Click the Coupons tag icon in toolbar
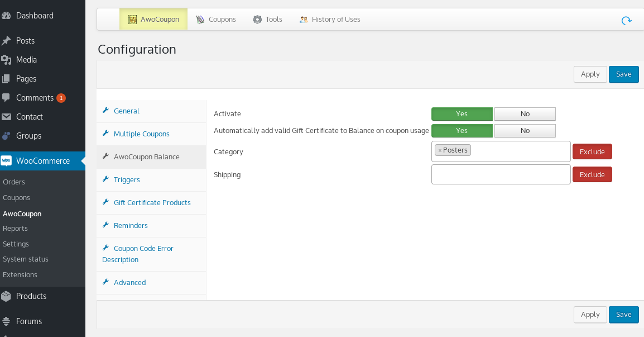This screenshot has width=644, height=337. (200, 20)
